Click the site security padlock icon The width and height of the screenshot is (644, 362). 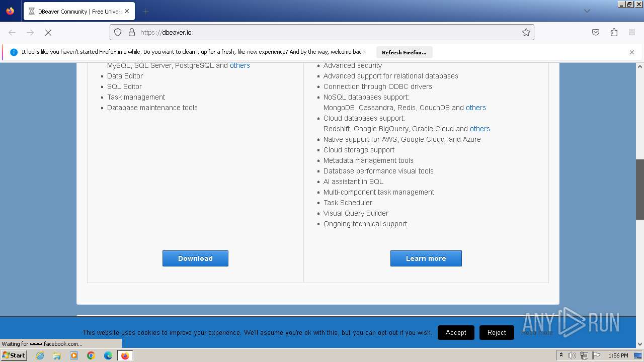click(x=132, y=32)
